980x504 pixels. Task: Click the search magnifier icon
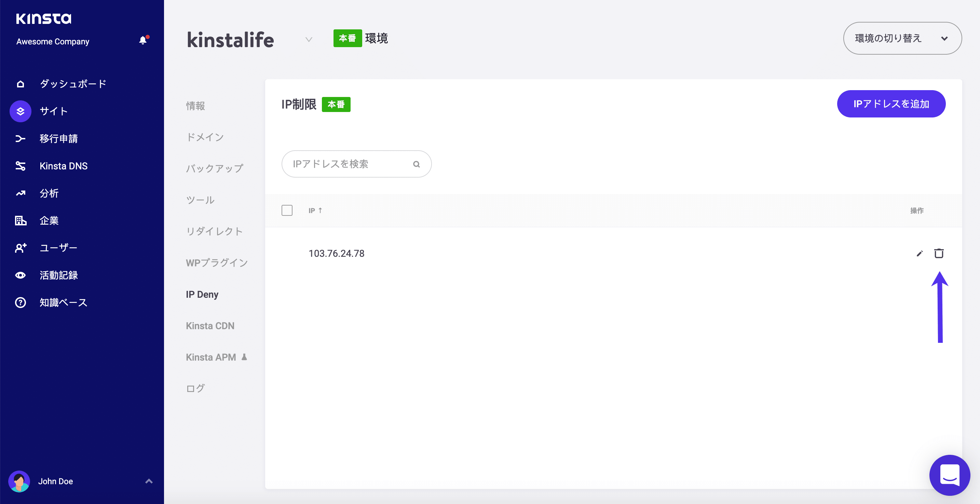(417, 164)
